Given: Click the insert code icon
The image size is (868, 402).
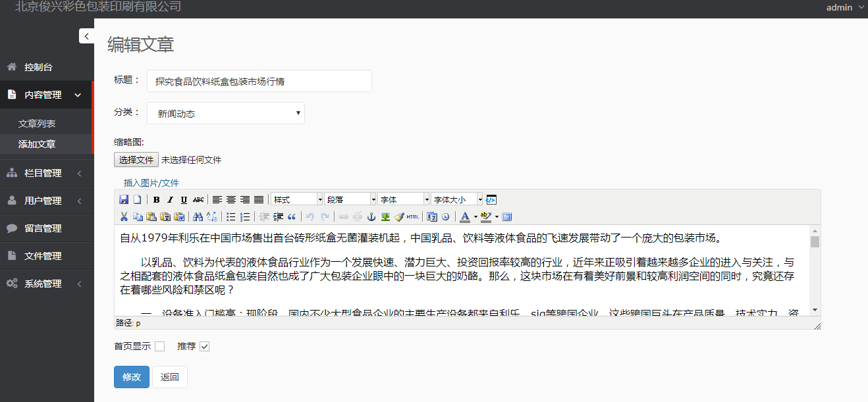Looking at the screenshot, I should pos(491,199).
